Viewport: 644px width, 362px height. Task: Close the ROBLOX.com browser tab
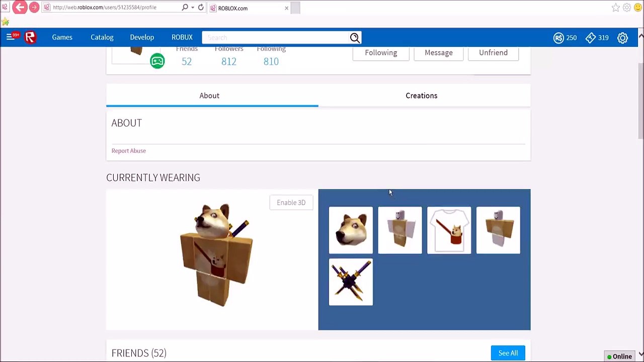click(x=287, y=8)
